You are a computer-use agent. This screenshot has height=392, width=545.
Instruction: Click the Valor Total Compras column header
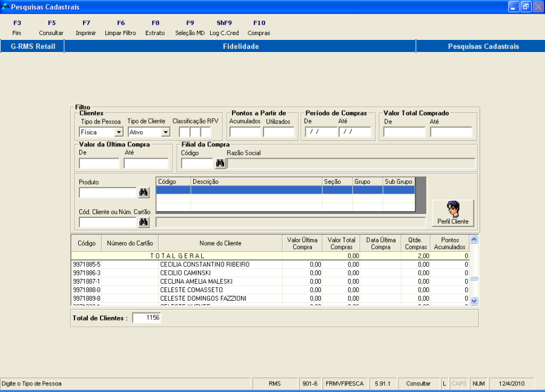[342, 243]
